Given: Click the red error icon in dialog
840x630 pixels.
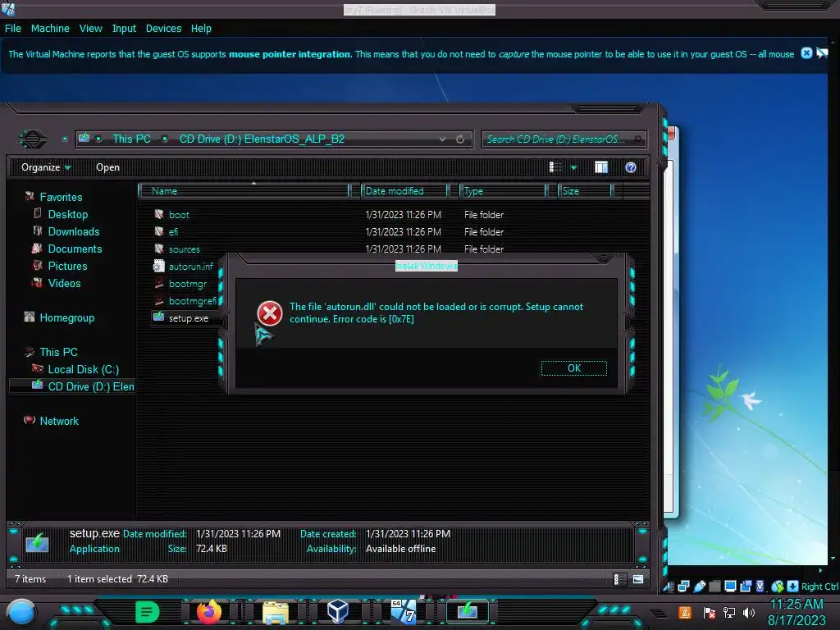Looking at the screenshot, I should pos(269,313).
